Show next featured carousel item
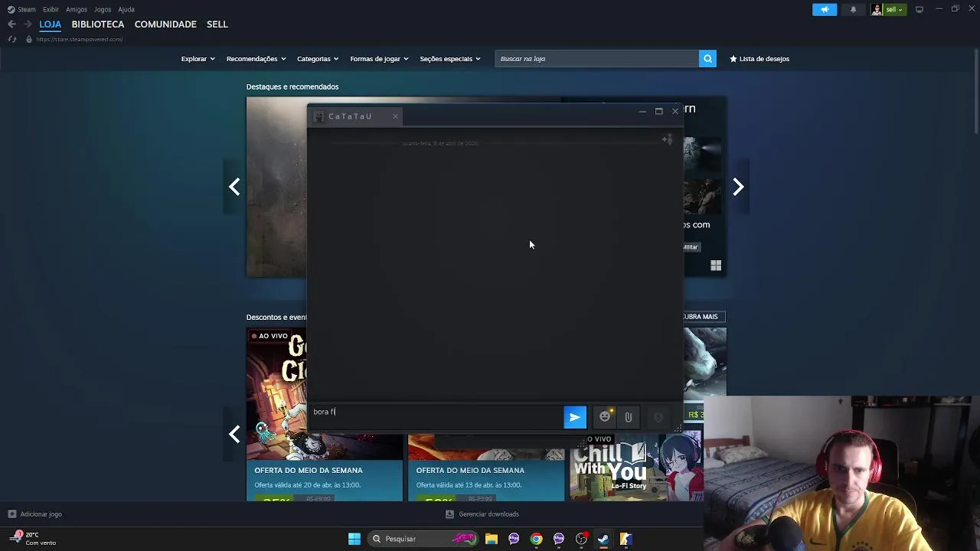 point(738,187)
